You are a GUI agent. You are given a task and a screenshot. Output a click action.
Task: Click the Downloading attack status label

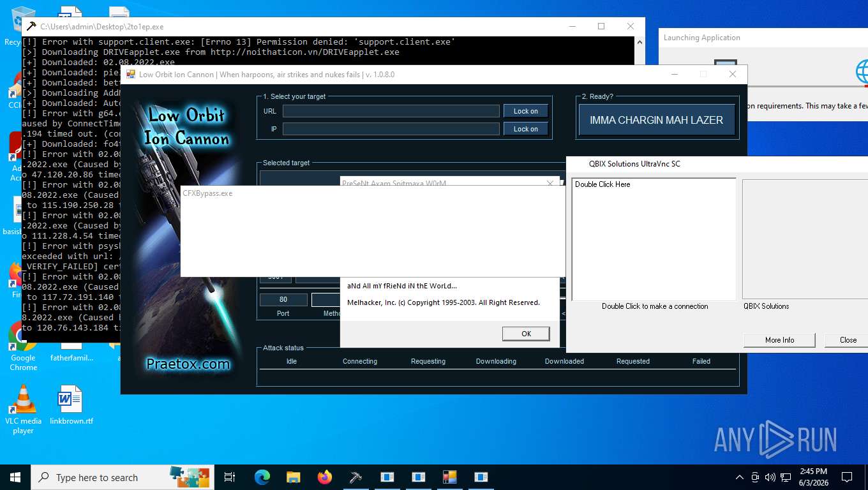496,361
